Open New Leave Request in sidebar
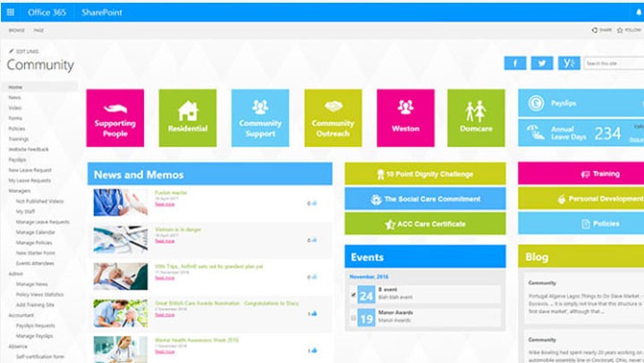Viewport: 644px width, 363px height. click(x=30, y=170)
